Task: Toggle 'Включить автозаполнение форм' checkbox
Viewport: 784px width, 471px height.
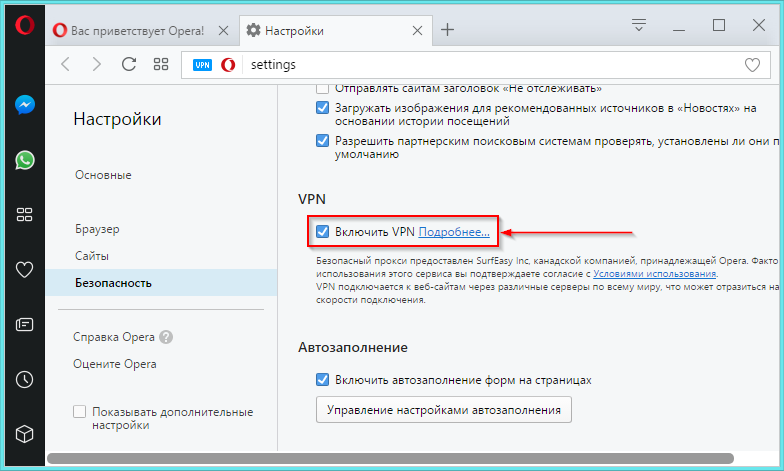Action: (322, 380)
